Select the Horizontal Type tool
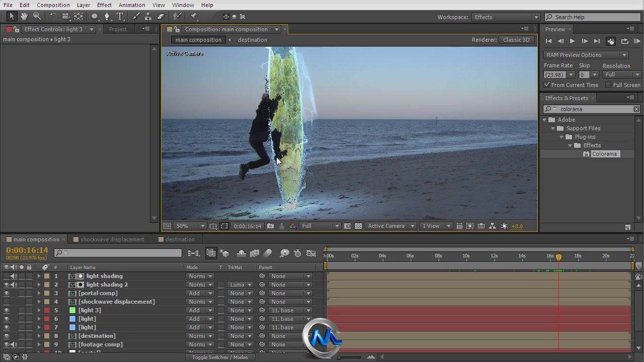 click(x=120, y=17)
